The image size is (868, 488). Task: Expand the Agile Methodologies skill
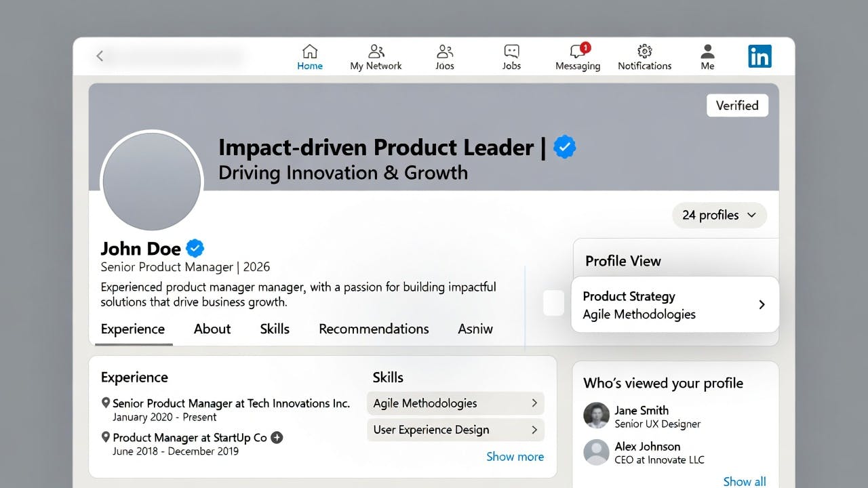click(535, 403)
